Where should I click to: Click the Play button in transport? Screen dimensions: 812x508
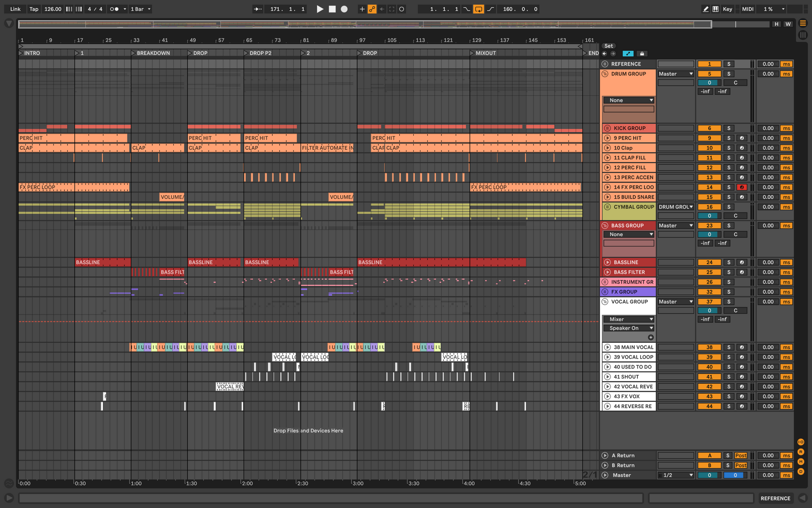coord(320,9)
